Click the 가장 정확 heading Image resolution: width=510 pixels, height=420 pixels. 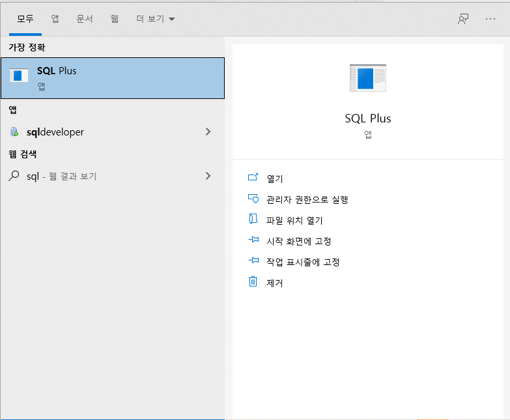pos(27,48)
